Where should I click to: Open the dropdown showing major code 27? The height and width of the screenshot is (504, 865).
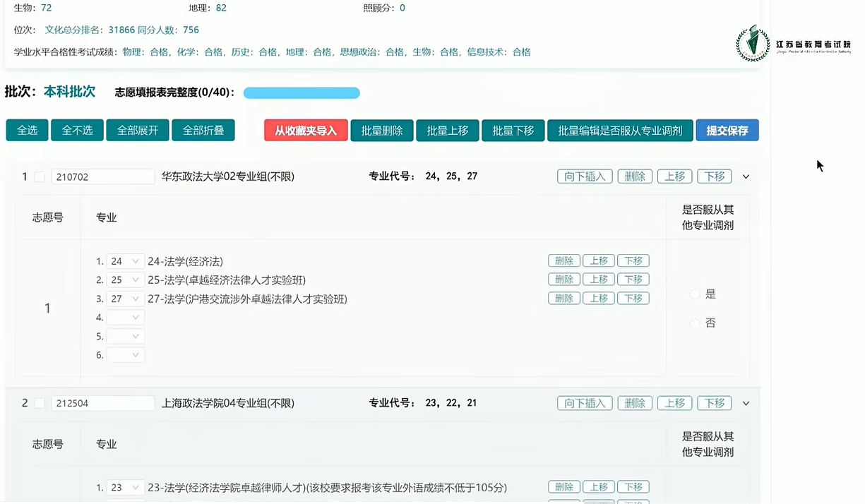pyautogui.click(x=125, y=299)
